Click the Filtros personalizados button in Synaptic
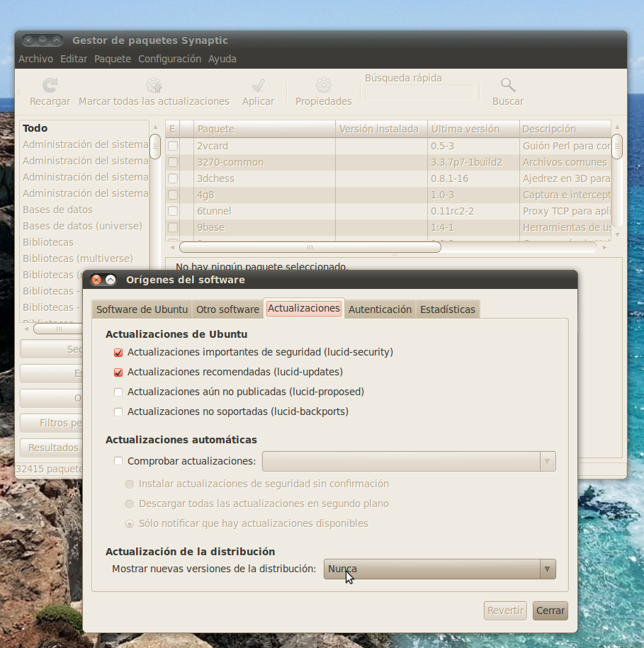Image resolution: width=644 pixels, height=648 pixels. click(51, 423)
